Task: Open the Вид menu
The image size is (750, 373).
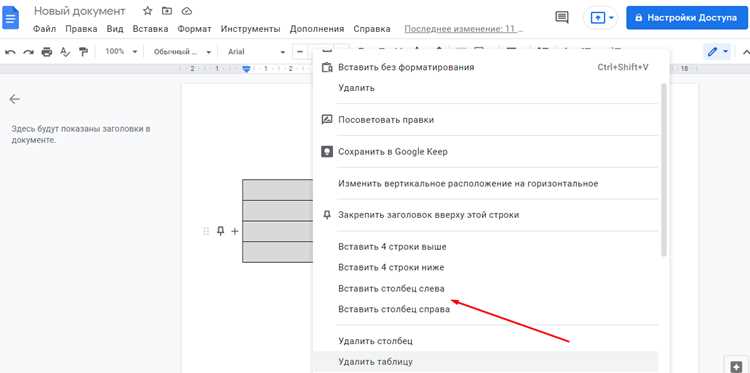Action: pos(115,29)
